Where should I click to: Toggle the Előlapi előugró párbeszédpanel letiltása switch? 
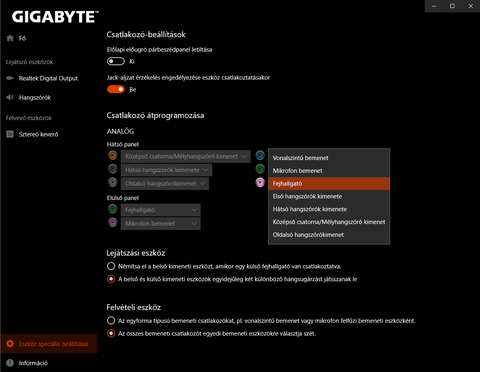116,61
